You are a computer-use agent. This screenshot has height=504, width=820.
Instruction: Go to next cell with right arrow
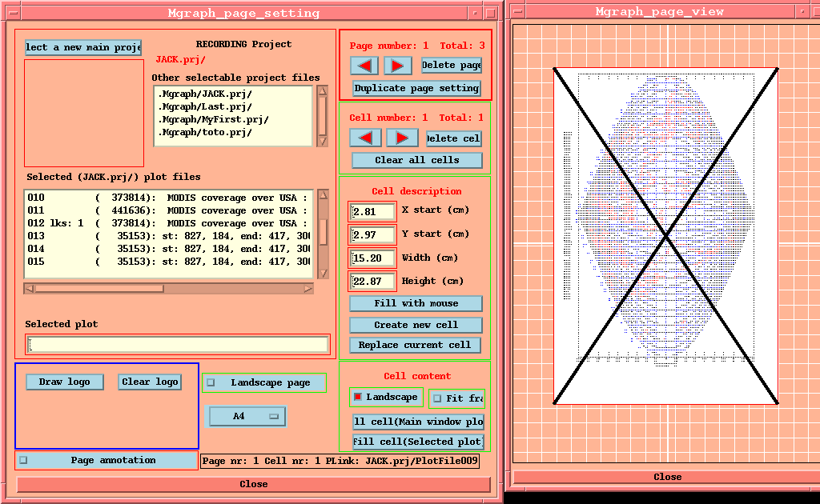402,138
